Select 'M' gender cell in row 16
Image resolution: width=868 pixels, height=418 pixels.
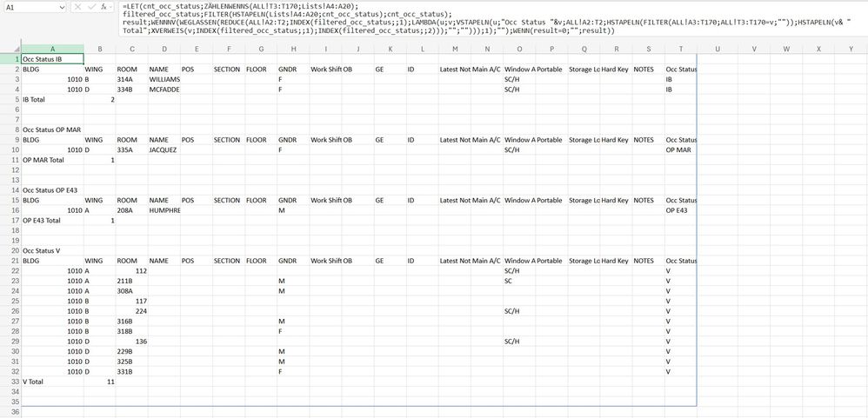(x=293, y=210)
